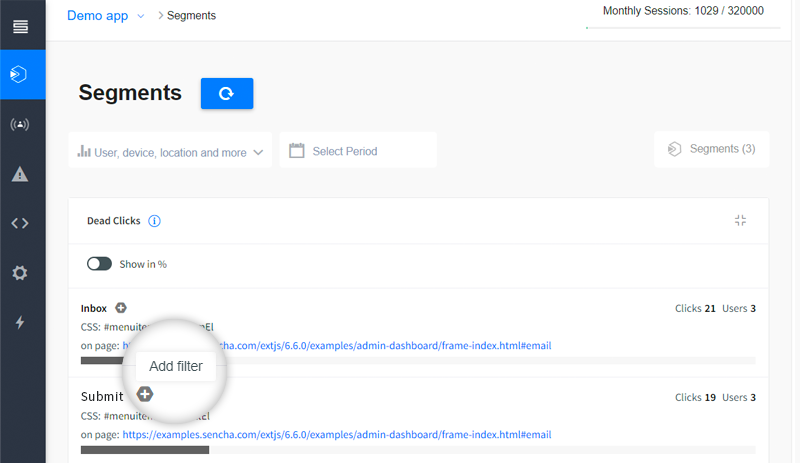Open the Submit row page URL link
The width and height of the screenshot is (800, 463).
click(337, 434)
